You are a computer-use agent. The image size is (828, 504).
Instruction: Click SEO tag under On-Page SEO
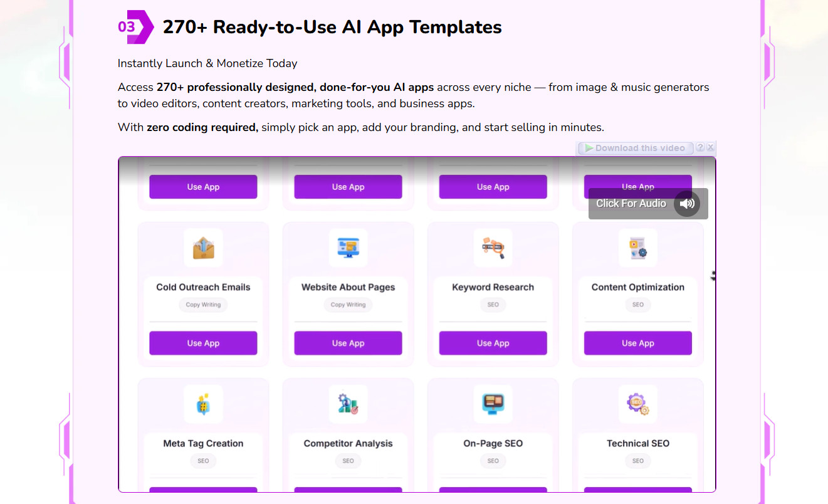(493, 461)
